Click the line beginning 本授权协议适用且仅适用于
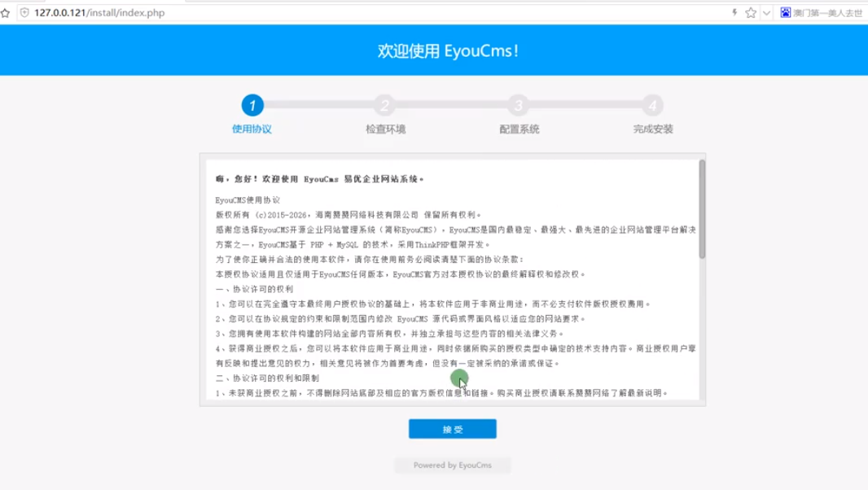 (x=401, y=274)
